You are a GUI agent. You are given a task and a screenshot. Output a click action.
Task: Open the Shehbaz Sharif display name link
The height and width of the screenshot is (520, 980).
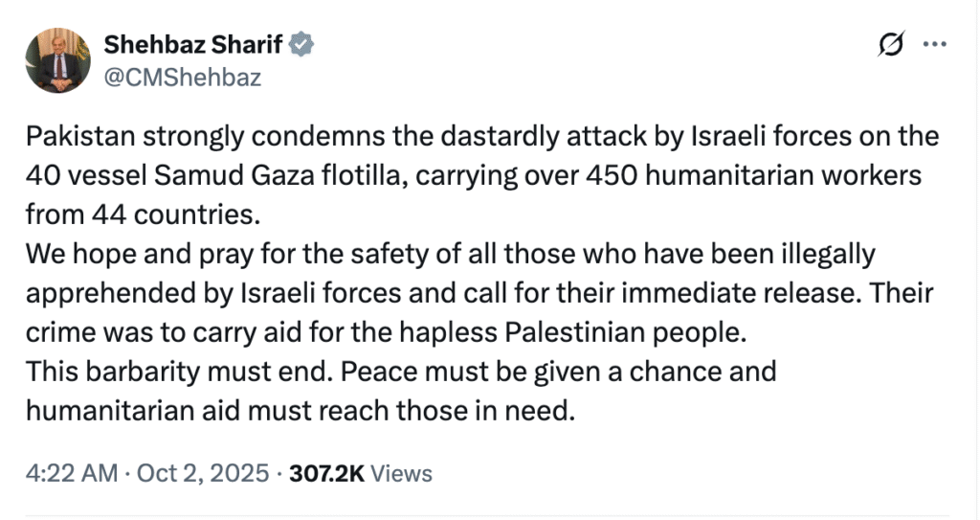[x=195, y=44]
